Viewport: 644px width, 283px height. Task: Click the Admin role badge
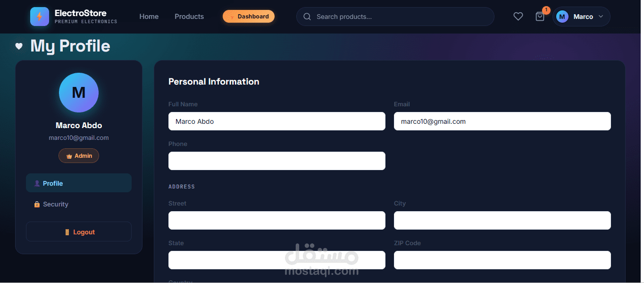(x=79, y=155)
